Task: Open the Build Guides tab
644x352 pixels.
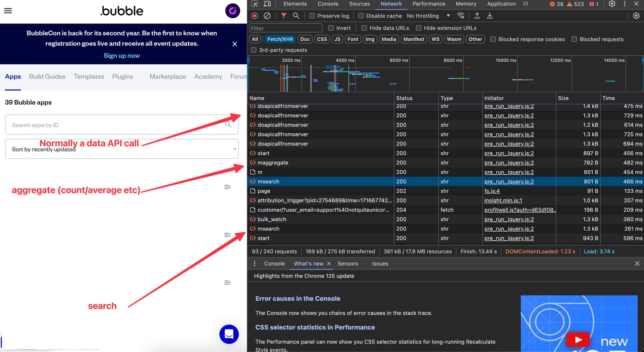Action: coord(47,76)
